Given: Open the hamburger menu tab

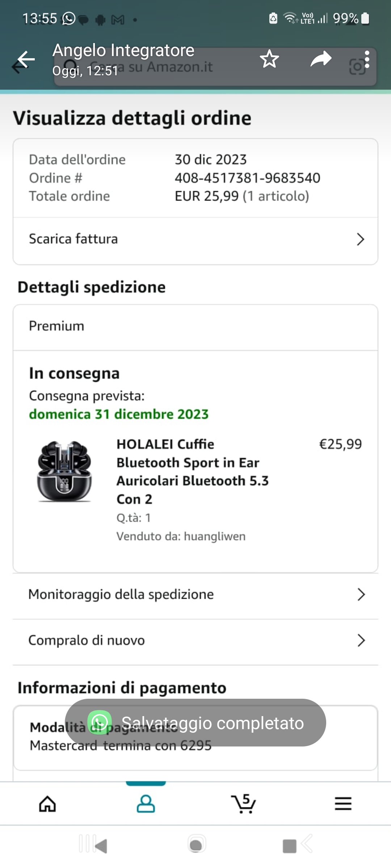Looking at the screenshot, I should click(x=342, y=804).
